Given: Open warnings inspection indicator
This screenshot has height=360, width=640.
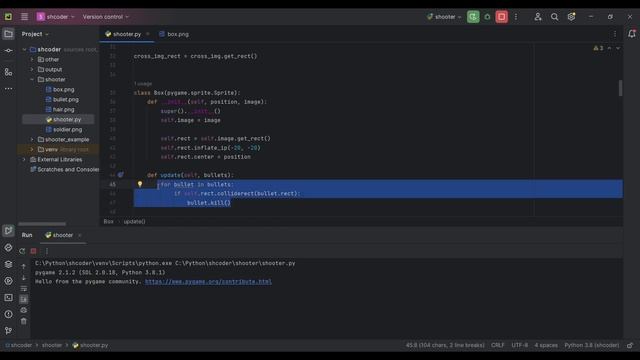Looking at the screenshot, I should pos(598,48).
